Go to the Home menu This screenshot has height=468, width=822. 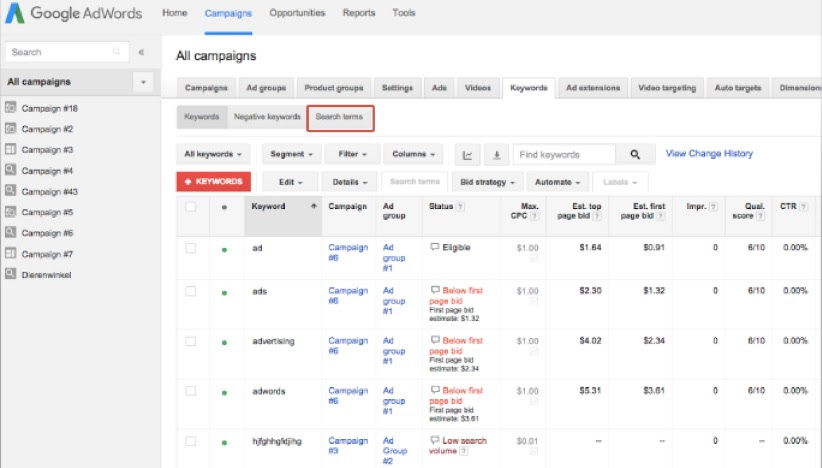point(175,13)
